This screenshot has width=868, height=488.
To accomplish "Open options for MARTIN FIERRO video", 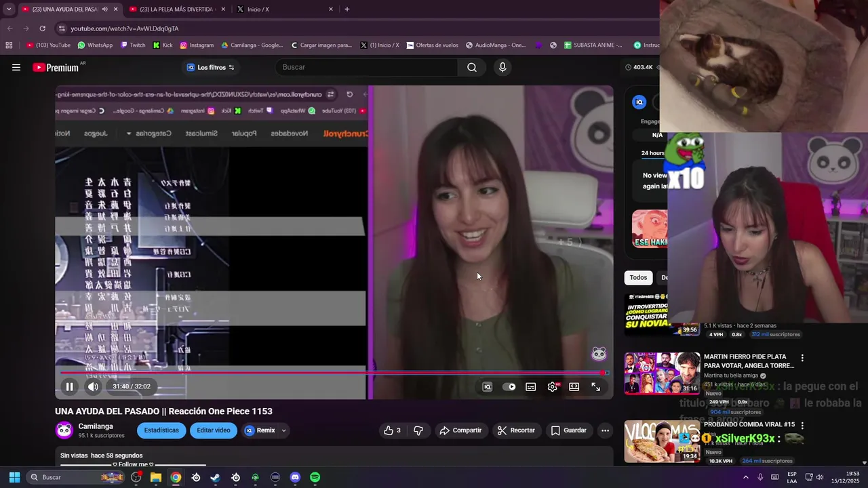I will tap(802, 358).
